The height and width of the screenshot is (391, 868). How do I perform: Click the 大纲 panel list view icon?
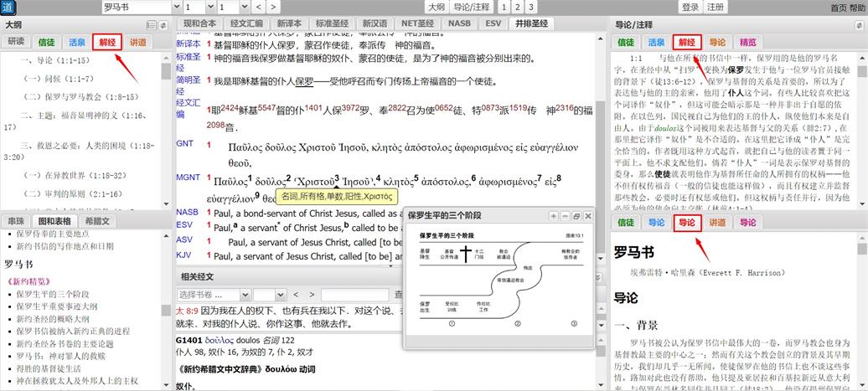coord(152,26)
